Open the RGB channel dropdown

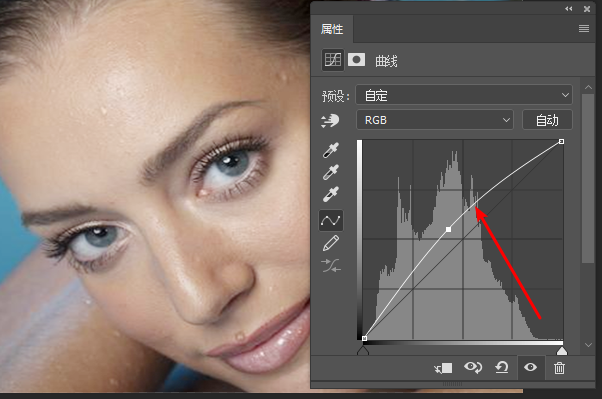[x=435, y=120]
